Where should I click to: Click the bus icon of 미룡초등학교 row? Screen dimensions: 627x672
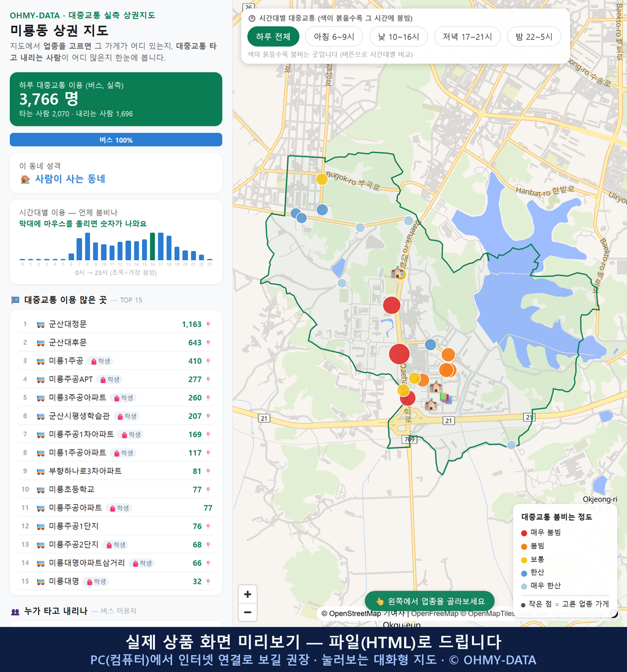[x=41, y=490]
